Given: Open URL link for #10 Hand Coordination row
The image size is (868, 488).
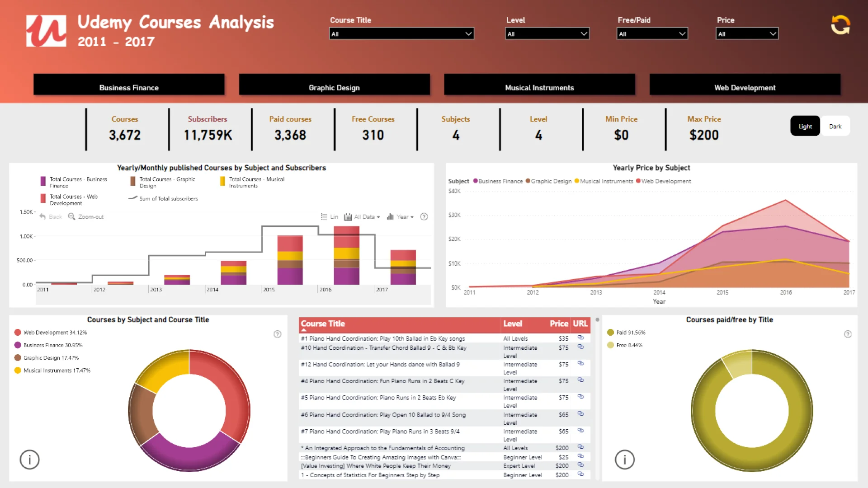Looking at the screenshot, I should (580, 347).
